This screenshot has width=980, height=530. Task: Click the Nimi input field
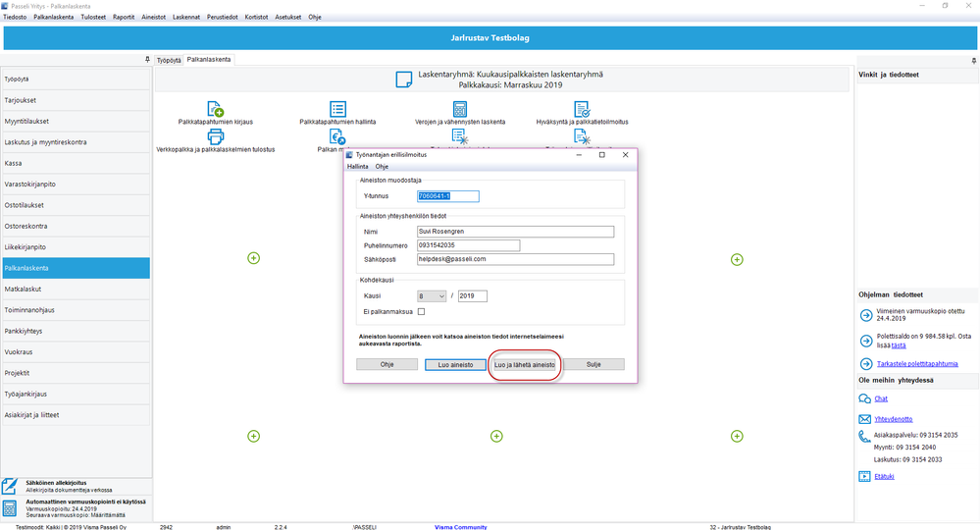pyautogui.click(x=516, y=232)
